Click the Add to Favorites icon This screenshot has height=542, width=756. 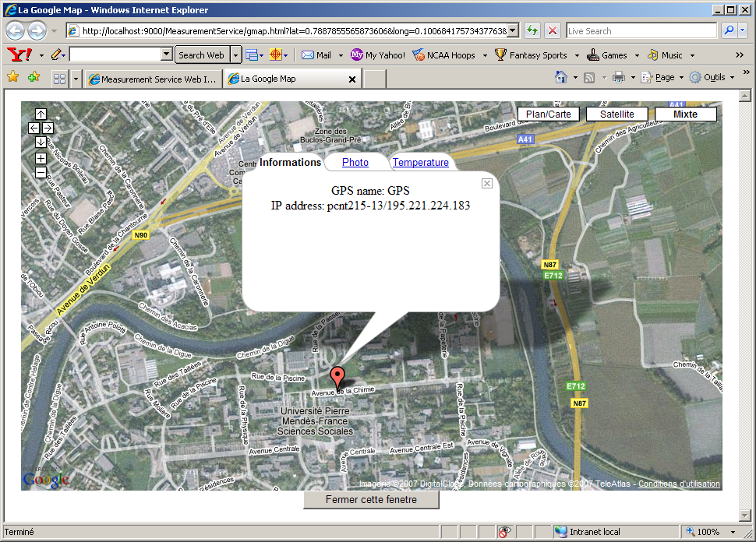pos(34,76)
